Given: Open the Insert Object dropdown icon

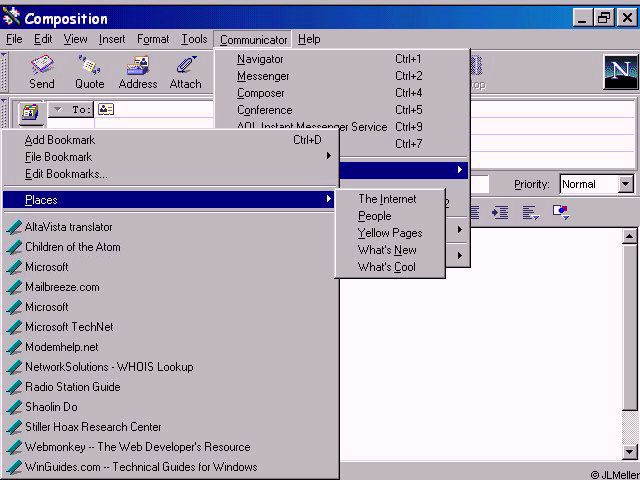Looking at the screenshot, I should tap(561, 212).
